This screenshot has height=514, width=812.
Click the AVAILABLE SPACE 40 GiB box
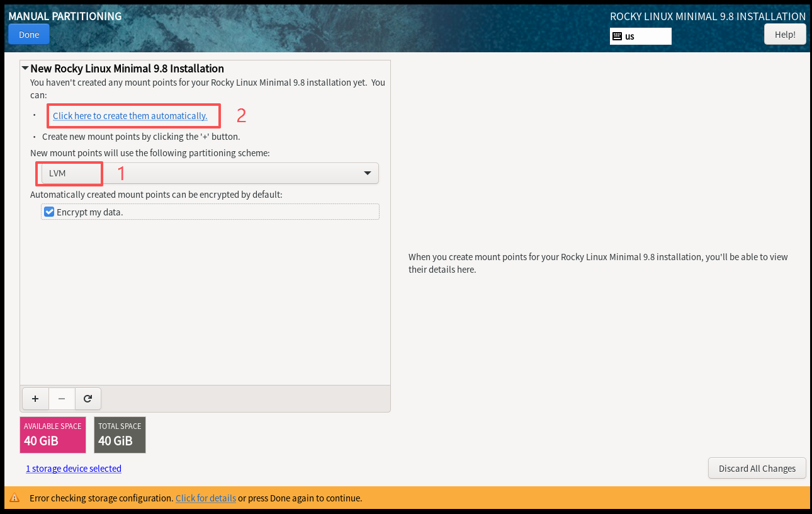coord(53,435)
